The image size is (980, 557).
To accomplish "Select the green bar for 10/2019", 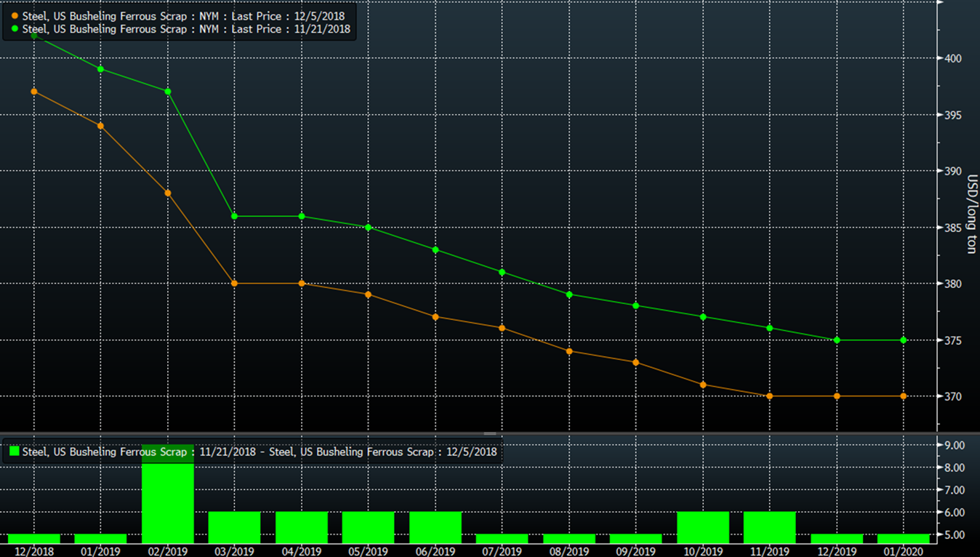I will coord(703,527).
